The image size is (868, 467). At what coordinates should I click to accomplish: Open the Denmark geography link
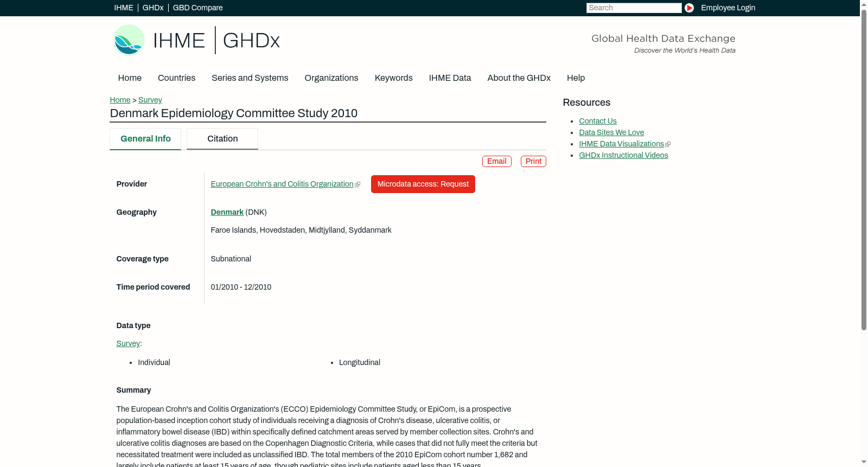tap(227, 212)
